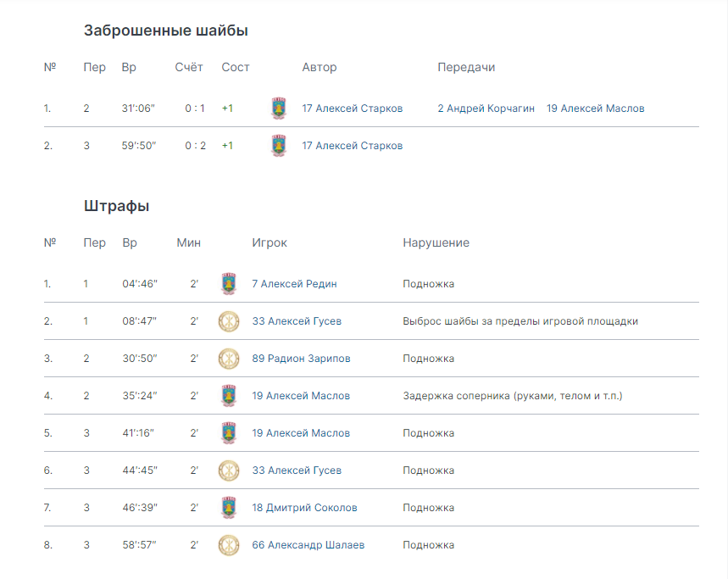The width and height of the screenshot is (728, 579).
Task: Open player 66 Александр Шалаев profile
Action: [x=308, y=545]
